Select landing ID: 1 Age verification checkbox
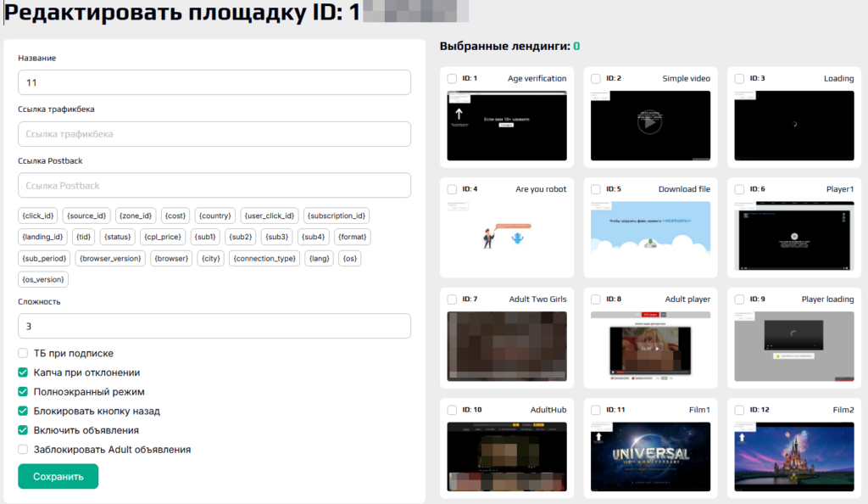 (453, 79)
